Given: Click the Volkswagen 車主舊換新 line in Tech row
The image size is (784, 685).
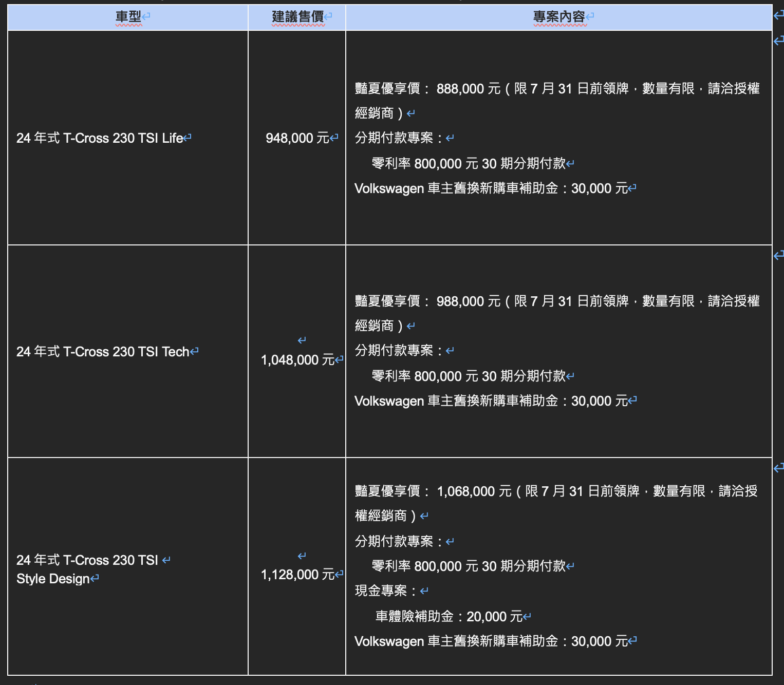Looking at the screenshot, I should pos(491,401).
